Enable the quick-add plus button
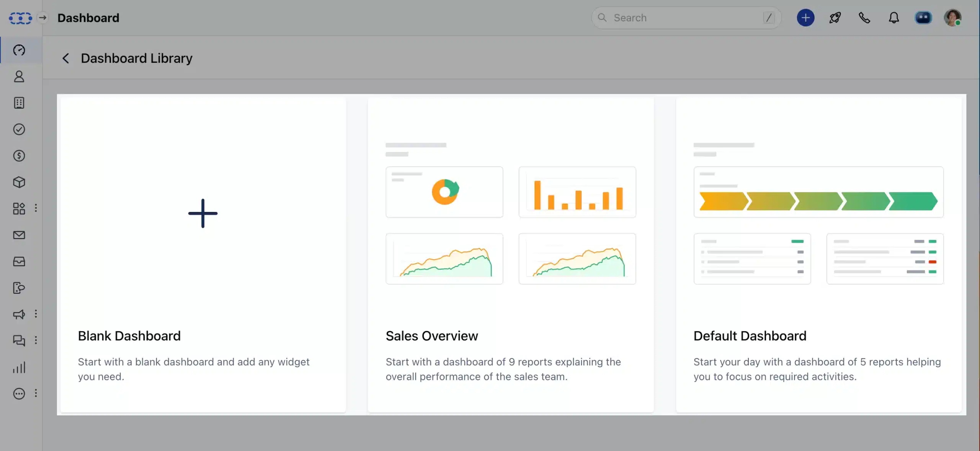Viewport: 980px width, 451px height. (x=805, y=18)
